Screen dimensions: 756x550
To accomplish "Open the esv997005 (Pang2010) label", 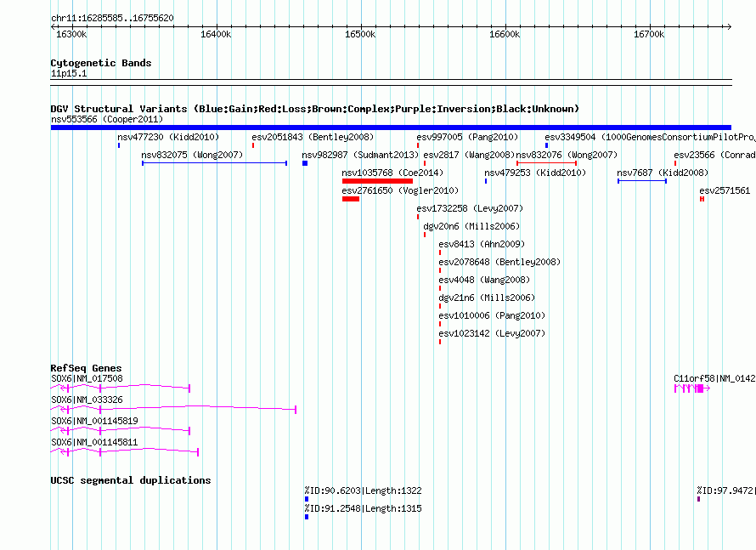I will 467,137.
